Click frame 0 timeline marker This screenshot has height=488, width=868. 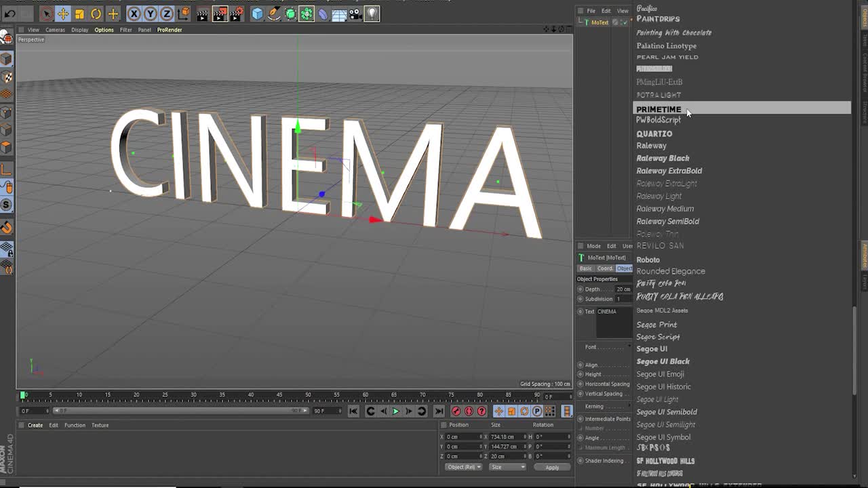pyautogui.click(x=23, y=394)
